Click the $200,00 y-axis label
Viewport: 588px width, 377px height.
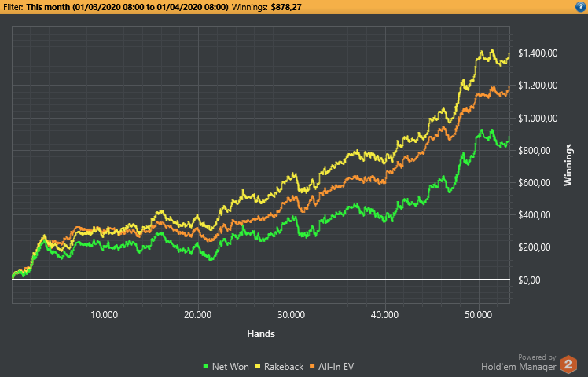tap(535, 247)
